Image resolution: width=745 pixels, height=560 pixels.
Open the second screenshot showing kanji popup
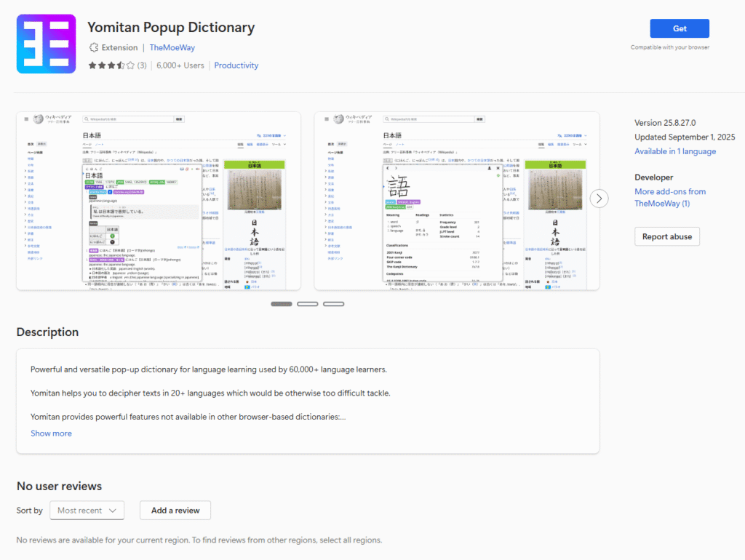pos(456,201)
